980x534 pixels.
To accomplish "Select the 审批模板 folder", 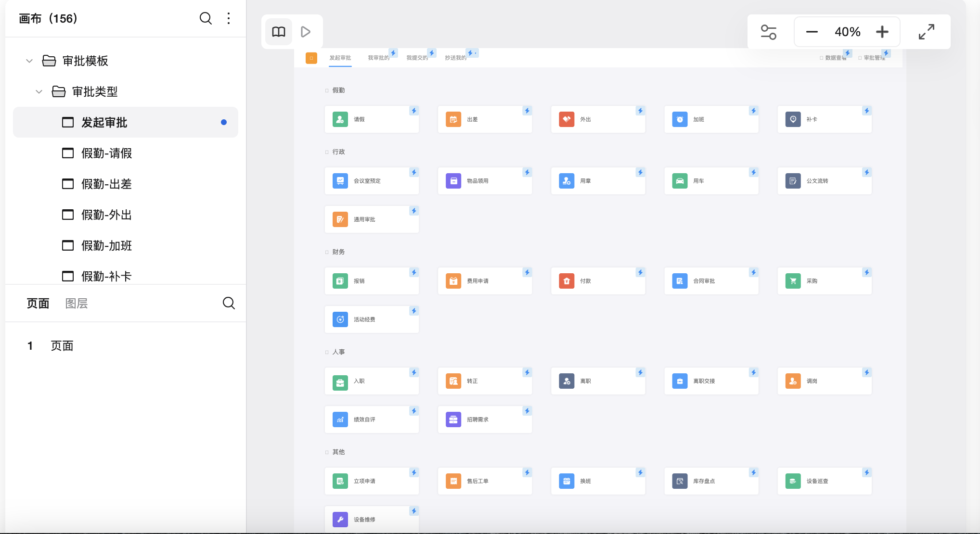I will tap(76, 61).
